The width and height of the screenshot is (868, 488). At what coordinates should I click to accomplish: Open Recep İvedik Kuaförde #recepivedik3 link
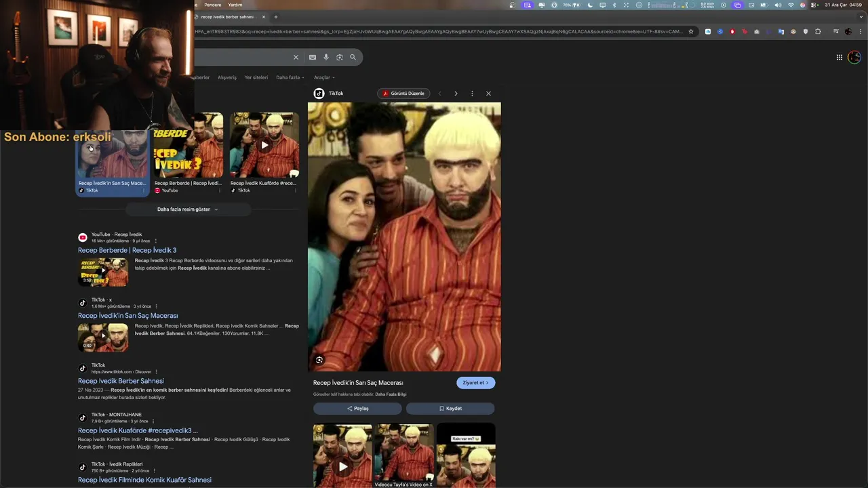click(x=138, y=430)
